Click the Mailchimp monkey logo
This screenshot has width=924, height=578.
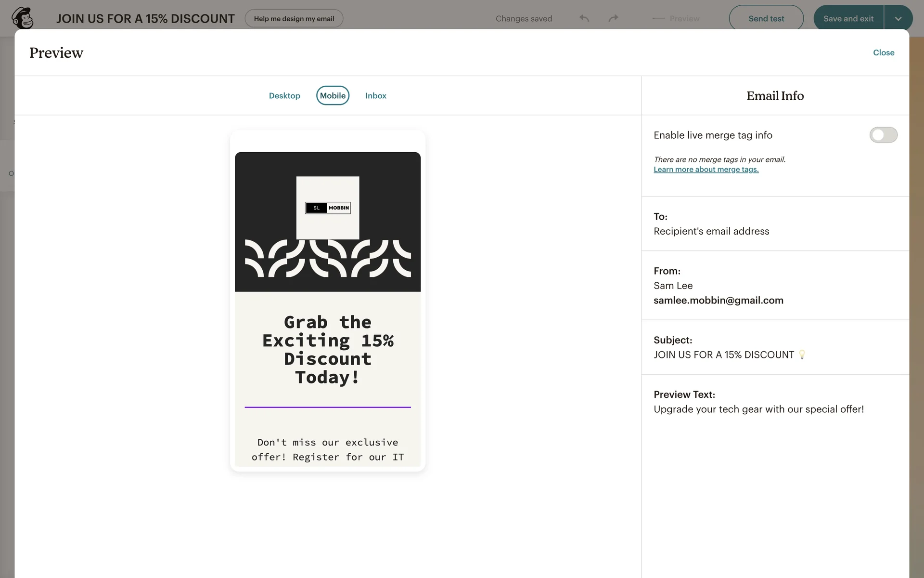pos(23,18)
